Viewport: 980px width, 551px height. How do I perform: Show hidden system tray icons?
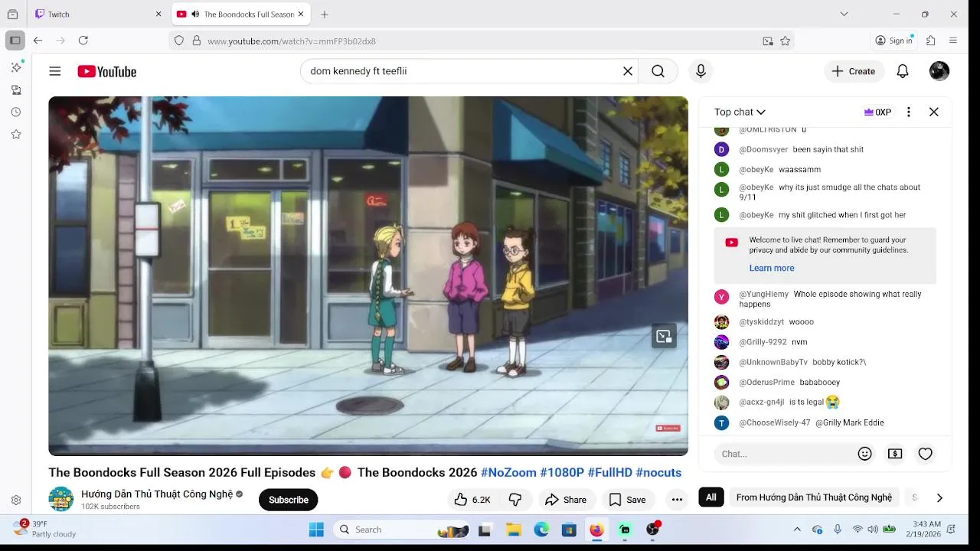pyautogui.click(x=797, y=530)
